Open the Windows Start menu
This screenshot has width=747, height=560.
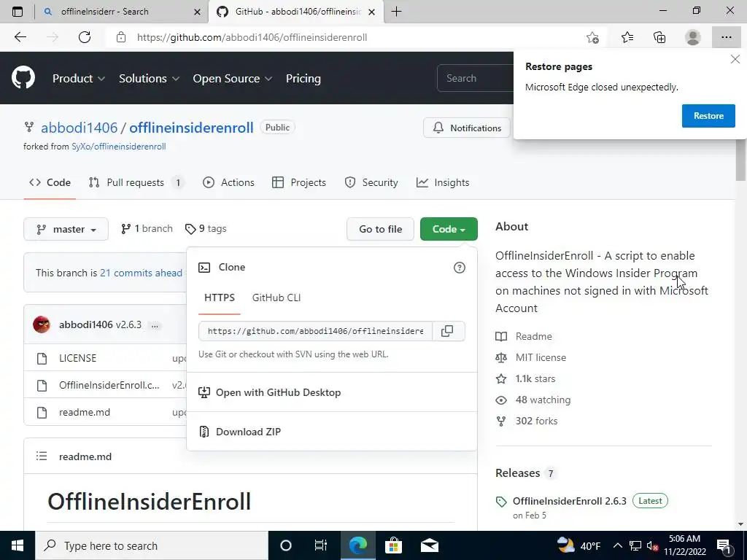tap(18, 545)
